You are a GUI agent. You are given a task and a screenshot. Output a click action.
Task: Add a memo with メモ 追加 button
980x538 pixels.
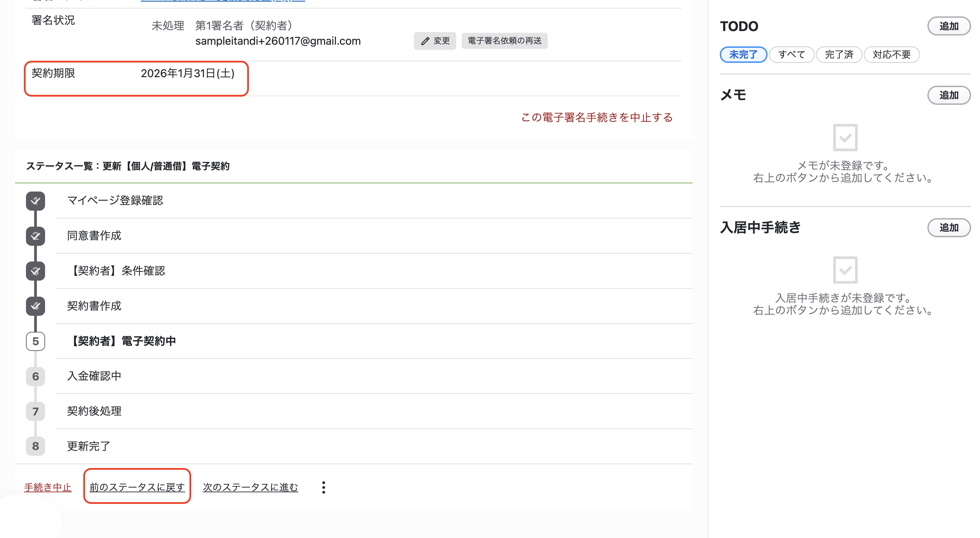tap(949, 95)
